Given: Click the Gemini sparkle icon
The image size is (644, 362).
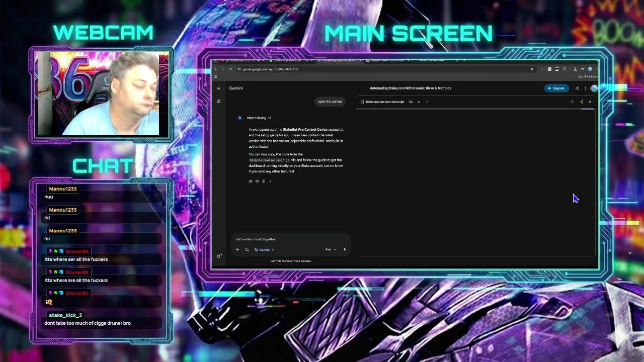Looking at the screenshot, I should tap(240, 118).
